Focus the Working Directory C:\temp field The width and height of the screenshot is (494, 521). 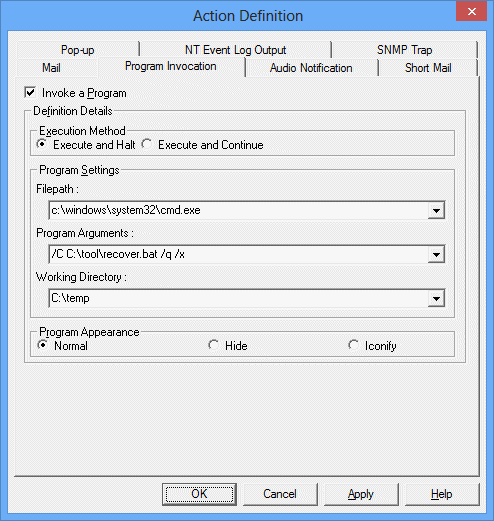click(238, 298)
